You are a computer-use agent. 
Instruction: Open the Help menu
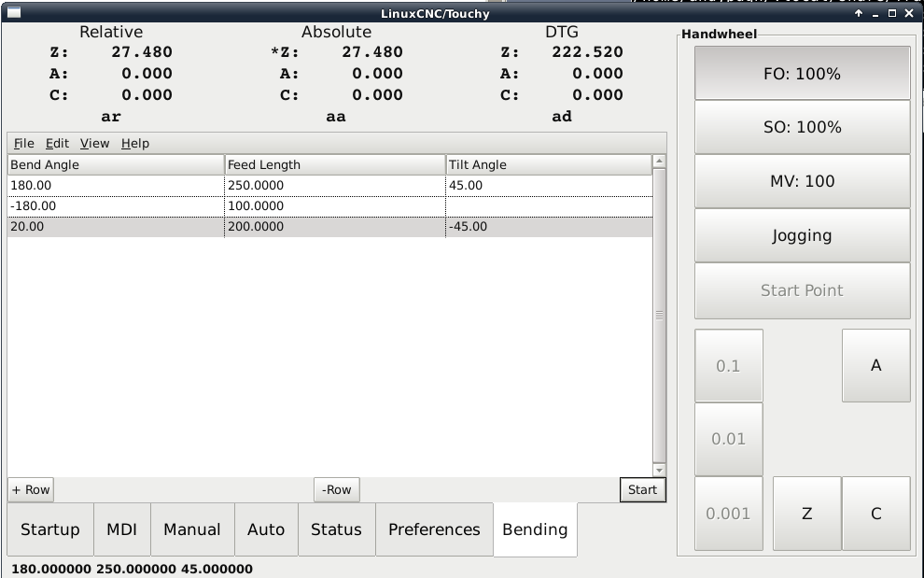pos(134,143)
